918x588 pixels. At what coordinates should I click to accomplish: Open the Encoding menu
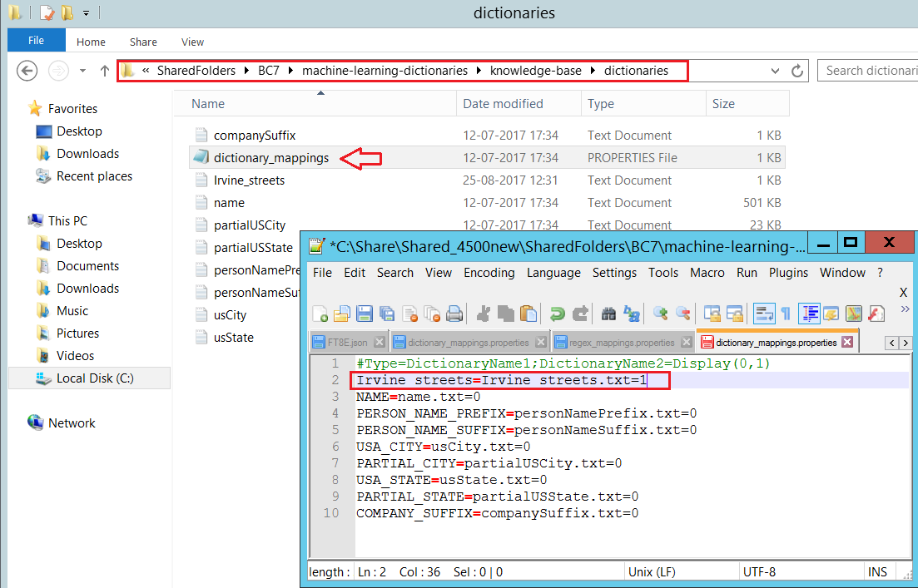click(489, 273)
